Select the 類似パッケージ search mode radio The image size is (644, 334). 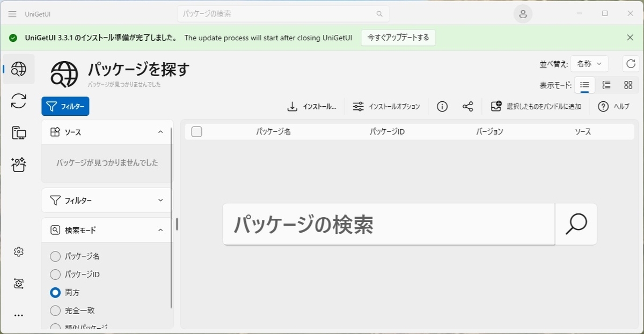(55, 327)
